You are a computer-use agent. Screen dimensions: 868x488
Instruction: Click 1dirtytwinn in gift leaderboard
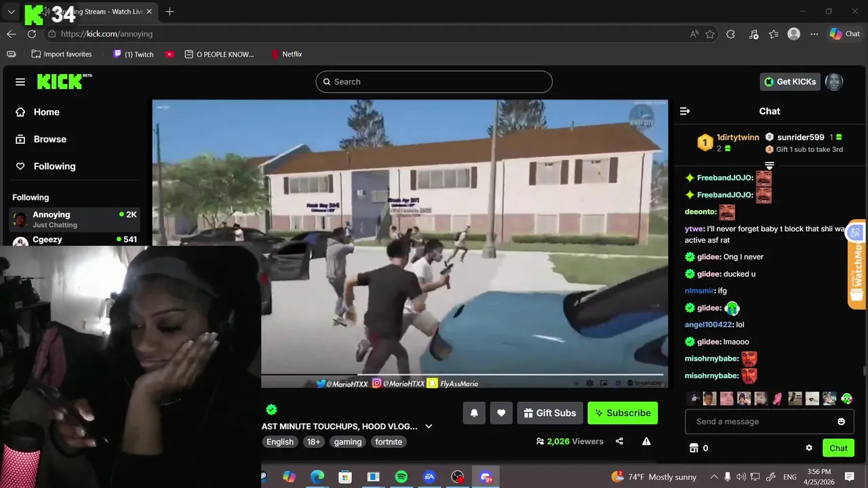coord(738,138)
